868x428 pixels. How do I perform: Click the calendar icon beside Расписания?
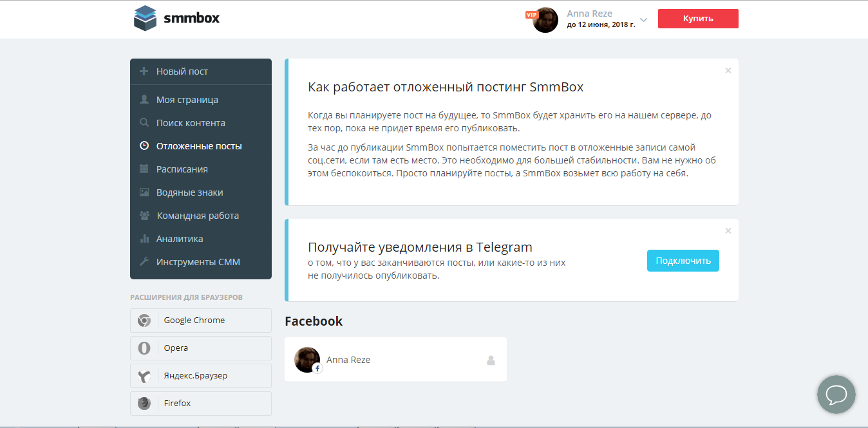[144, 169]
